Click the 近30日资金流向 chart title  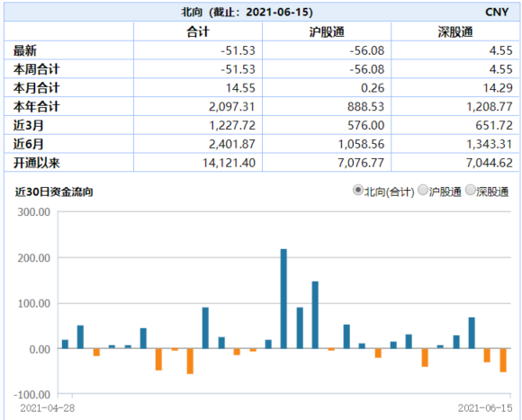coord(54,192)
